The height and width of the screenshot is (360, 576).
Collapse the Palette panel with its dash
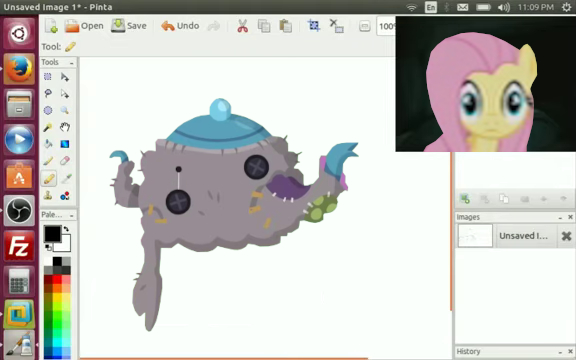(72, 215)
